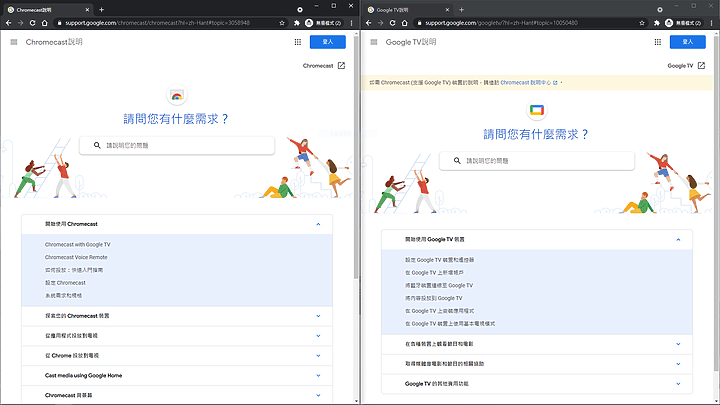
Task: Click blue 登入 button on Google TV page
Action: point(687,42)
